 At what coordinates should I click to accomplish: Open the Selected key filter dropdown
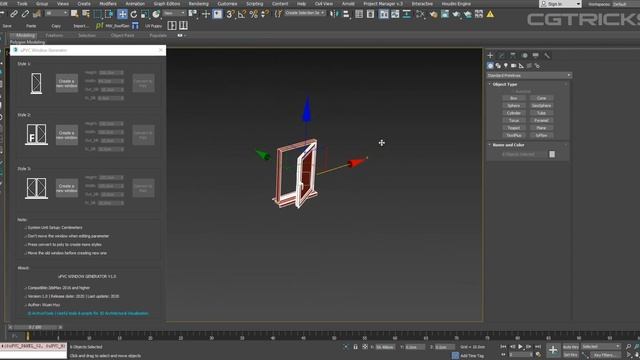point(601,347)
